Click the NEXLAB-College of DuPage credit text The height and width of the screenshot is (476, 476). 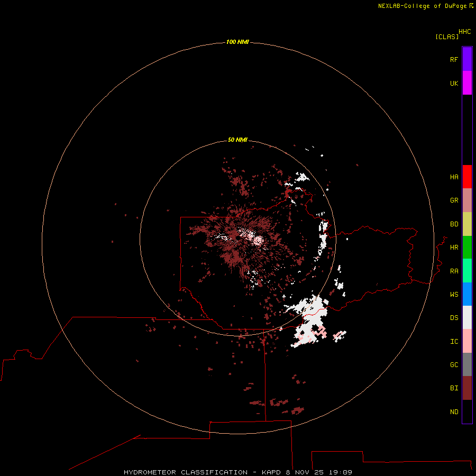click(422, 6)
